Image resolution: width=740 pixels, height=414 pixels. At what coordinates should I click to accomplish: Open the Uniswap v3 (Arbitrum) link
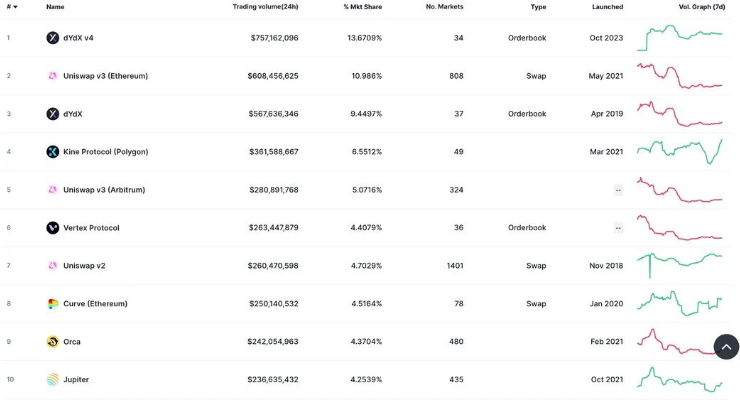[x=104, y=190]
